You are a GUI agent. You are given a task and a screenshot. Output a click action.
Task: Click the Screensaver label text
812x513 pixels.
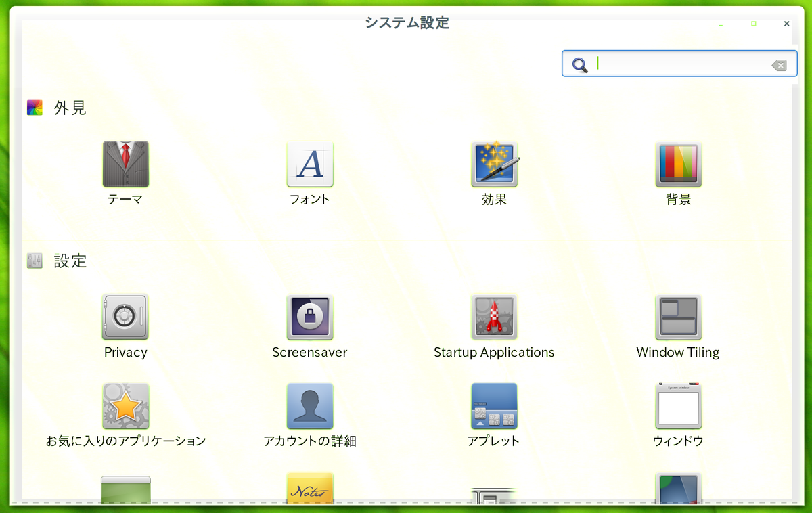pos(310,353)
